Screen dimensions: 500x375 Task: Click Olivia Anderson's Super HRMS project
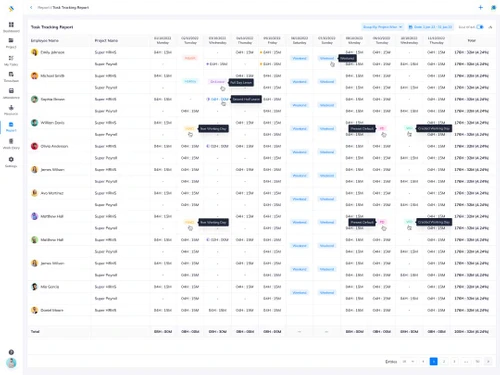106,146
